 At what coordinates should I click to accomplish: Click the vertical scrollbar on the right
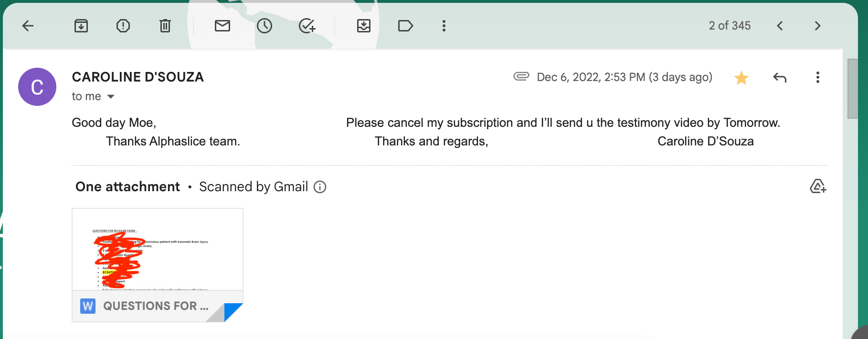click(x=853, y=89)
